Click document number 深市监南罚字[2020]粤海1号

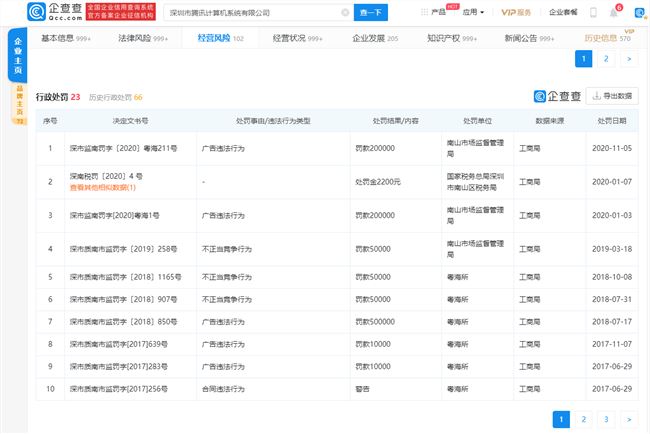pos(114,215)
